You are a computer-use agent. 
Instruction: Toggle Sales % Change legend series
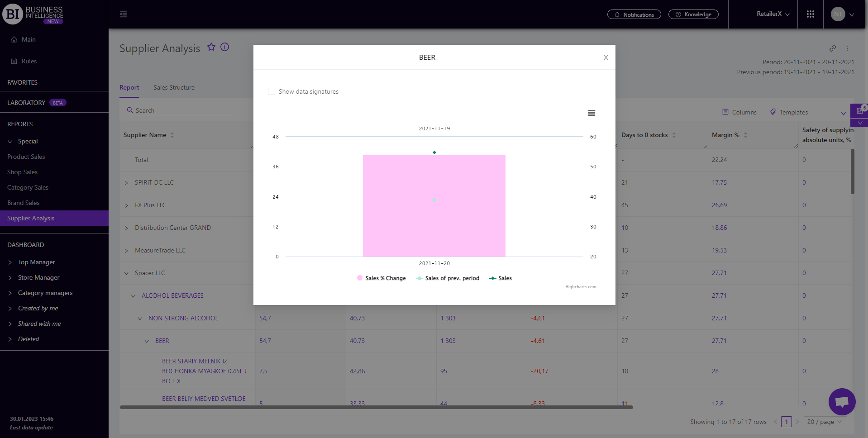(x=381, y=278)
